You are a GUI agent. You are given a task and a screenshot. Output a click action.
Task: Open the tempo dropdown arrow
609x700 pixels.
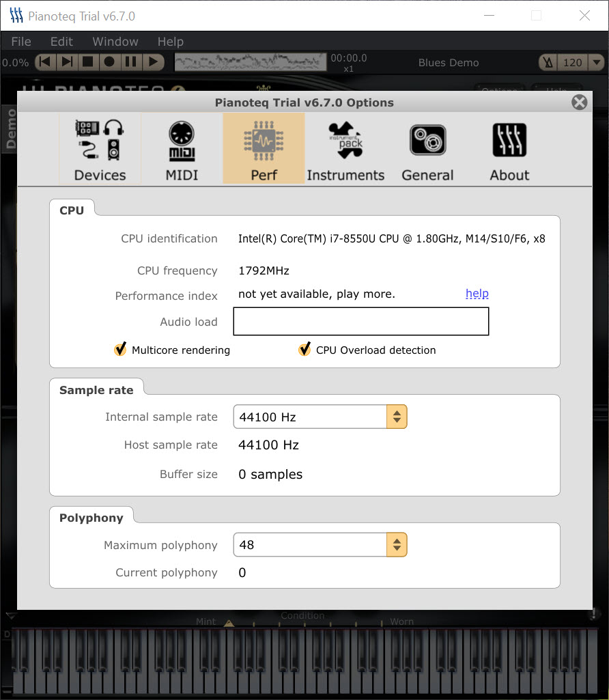point(596,62)
